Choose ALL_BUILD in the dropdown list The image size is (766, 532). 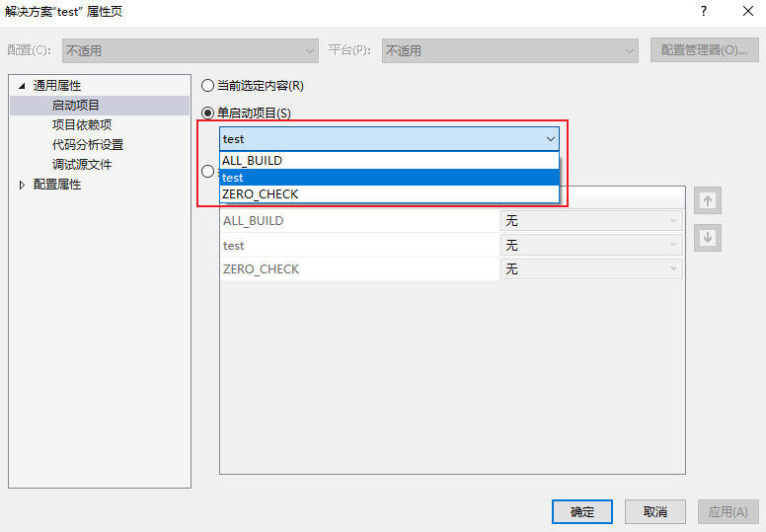coord(389,161)
